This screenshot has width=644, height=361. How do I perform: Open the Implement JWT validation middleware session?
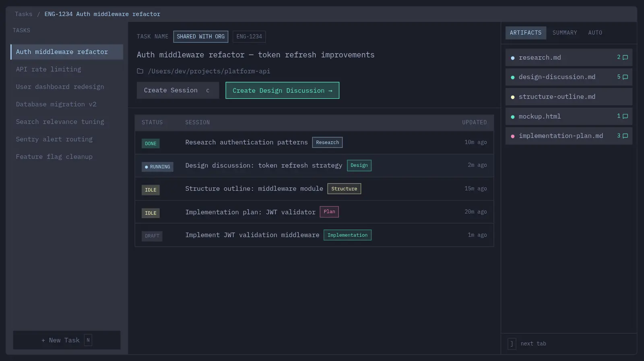(314, 235)
